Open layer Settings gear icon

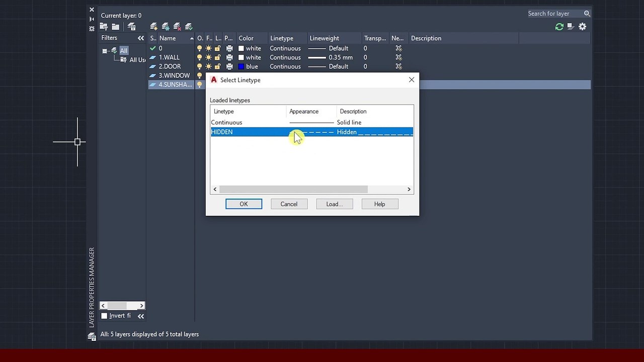tap(583, 27)
